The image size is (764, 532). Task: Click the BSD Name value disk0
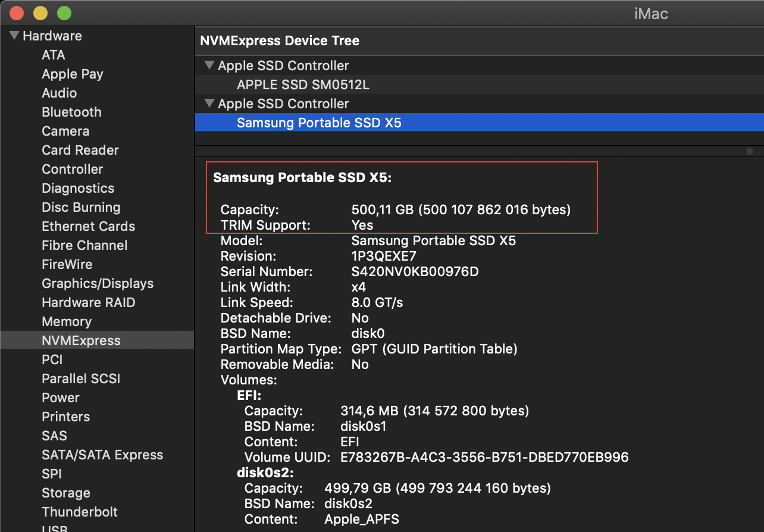click(x=368, y=333)
